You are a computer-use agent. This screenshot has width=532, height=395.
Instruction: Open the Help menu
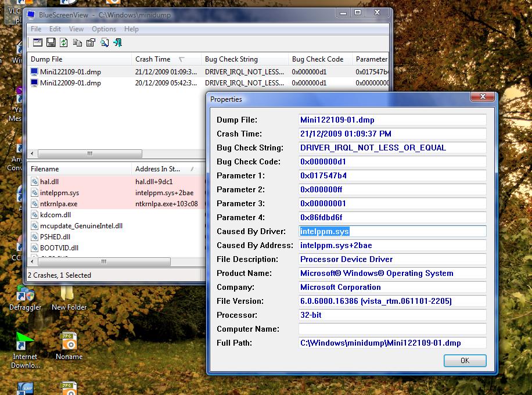click(131, 29)
